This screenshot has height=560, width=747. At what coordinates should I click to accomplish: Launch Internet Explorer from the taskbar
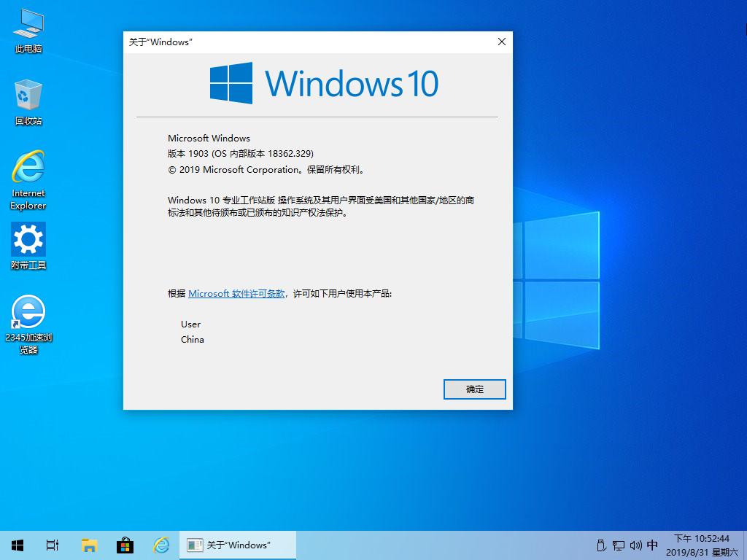(x=161, y=545)
